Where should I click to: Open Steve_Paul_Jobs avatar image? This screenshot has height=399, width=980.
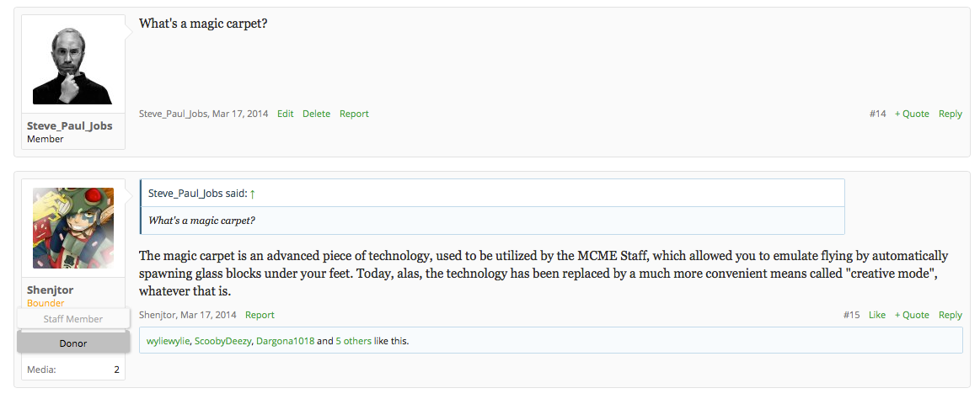pyautogui.click(x=73, y=63)
